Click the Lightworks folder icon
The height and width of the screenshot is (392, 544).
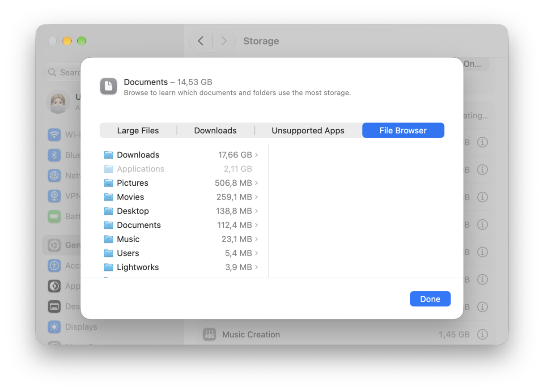pyautogui.click(x=108, y=267)
